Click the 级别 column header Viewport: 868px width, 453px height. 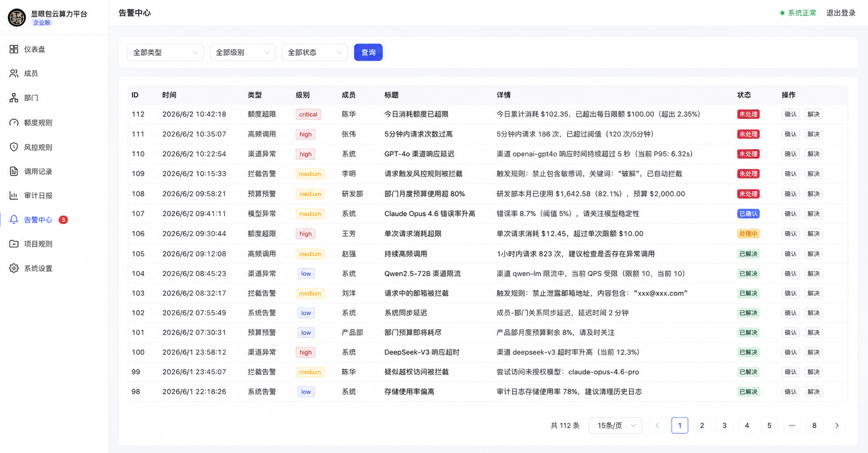click(x=303, y=95)
